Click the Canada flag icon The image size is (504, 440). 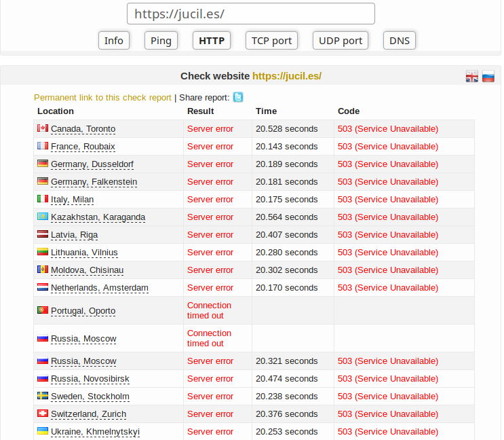click(x=43, y=128)
